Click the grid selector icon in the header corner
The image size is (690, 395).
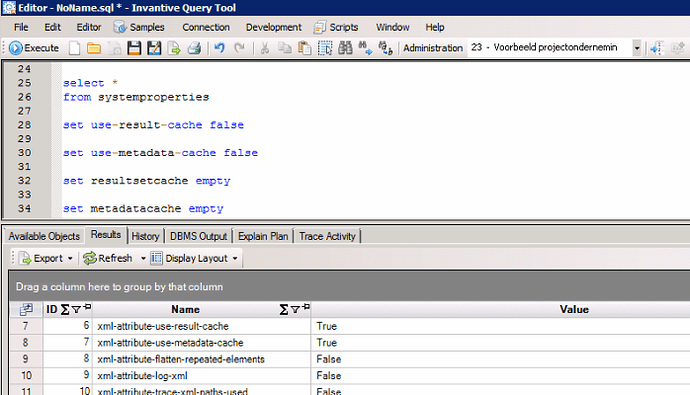point(26,309)
